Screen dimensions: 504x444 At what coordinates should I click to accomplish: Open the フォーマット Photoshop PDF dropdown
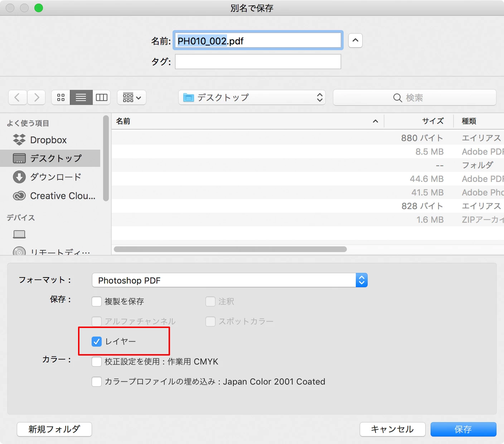pyautogui.click(x=230, y=280)
